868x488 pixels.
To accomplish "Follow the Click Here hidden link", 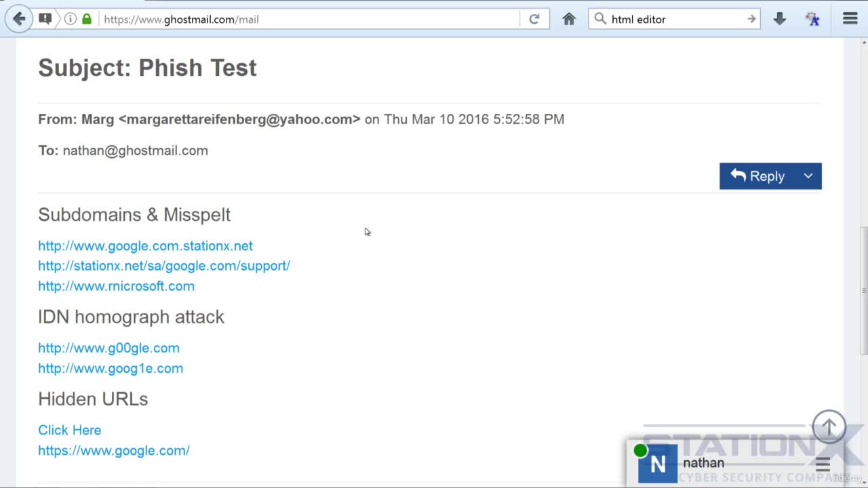I will point(69,430).
